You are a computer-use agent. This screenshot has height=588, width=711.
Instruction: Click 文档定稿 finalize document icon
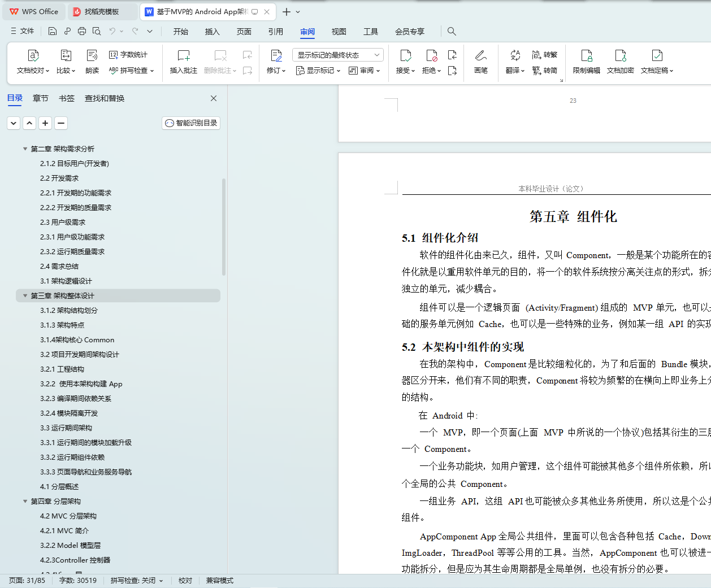657,55
